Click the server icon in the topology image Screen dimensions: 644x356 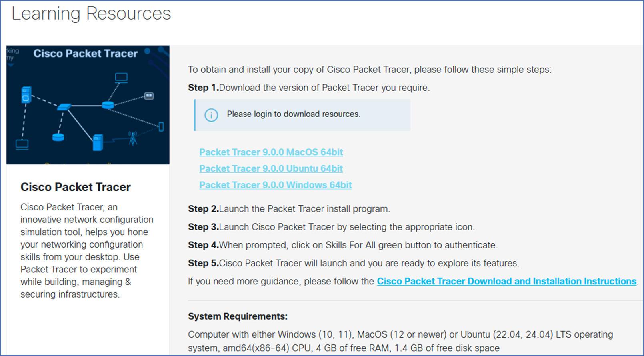pos(26,95)
